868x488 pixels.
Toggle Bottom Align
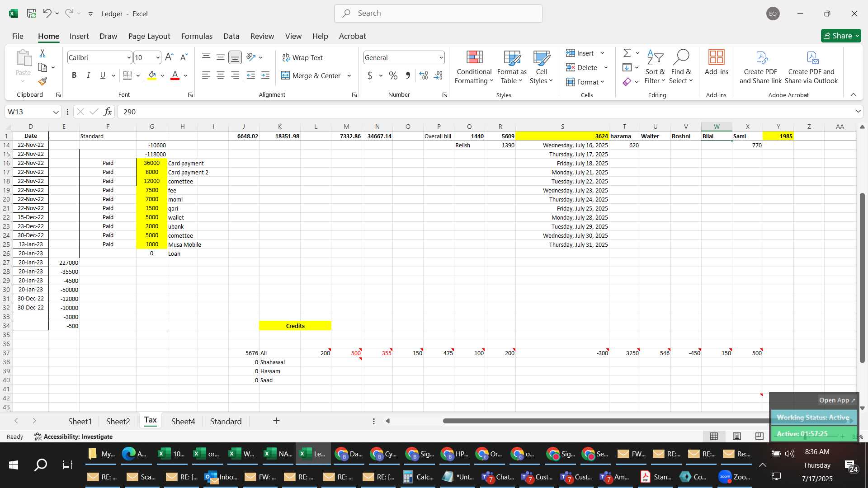click(x=235, y=57)
